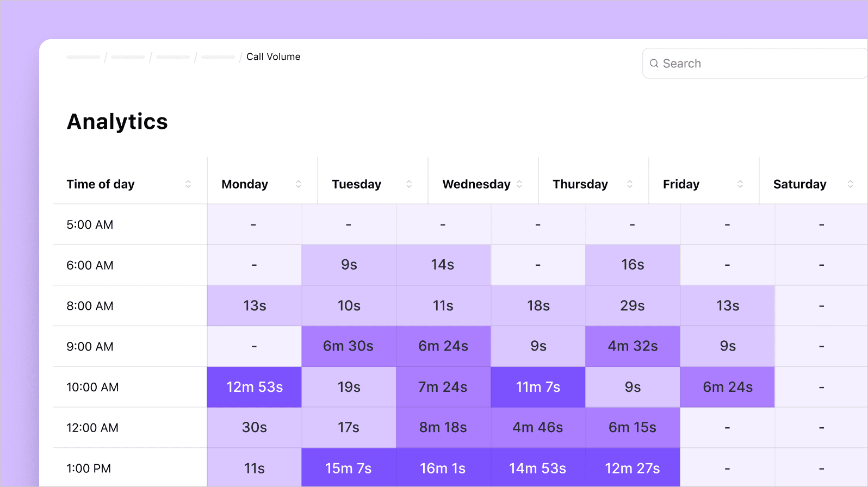Click the magnifying glass in the search bar
The height and width of the screenshot is (487, 868).
[x=654, y=63]
